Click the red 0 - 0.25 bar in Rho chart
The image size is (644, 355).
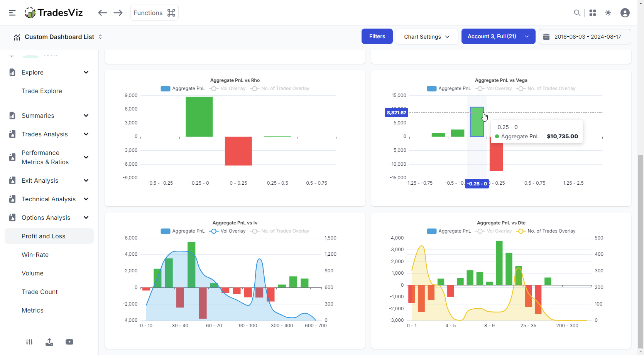pos(238,151)
